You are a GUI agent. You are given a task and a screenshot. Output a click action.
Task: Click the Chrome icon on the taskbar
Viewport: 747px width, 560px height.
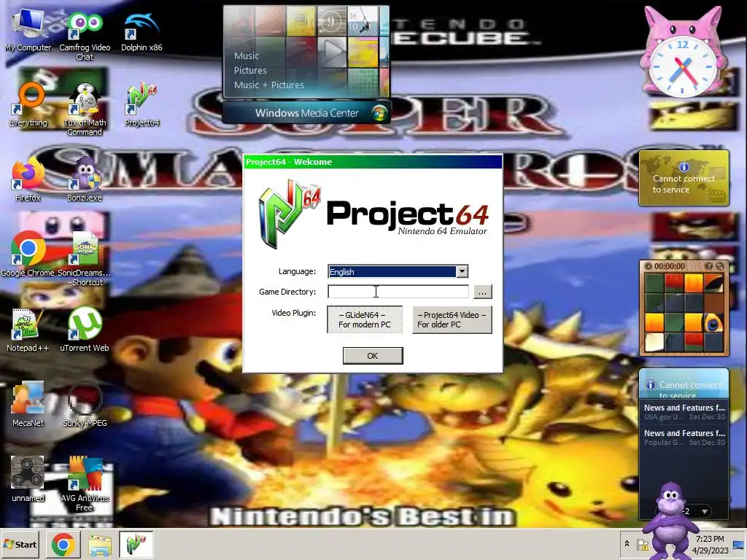click(63, 545)
